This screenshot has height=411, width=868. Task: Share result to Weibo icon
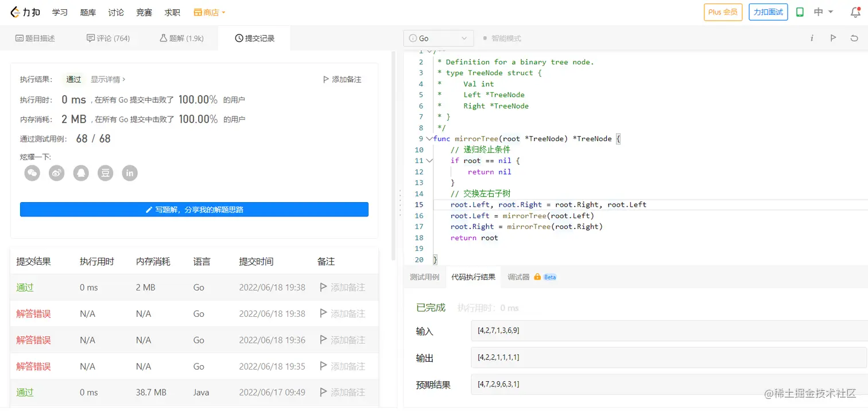[57, 173]
